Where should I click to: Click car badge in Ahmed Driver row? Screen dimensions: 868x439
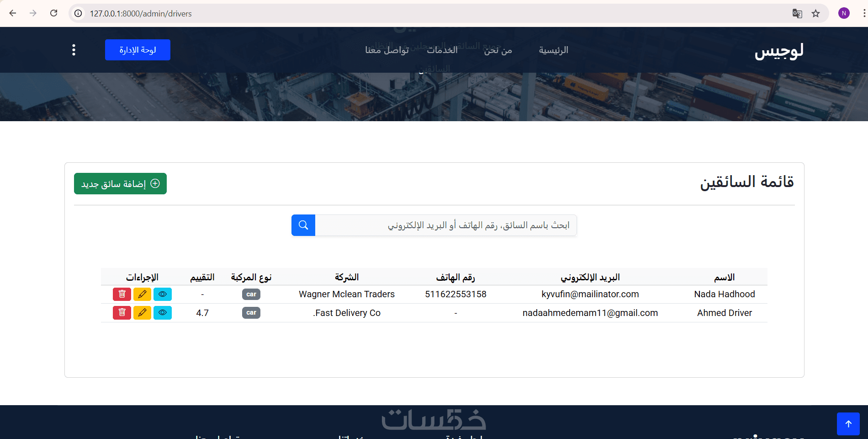(x=251, y=313)
